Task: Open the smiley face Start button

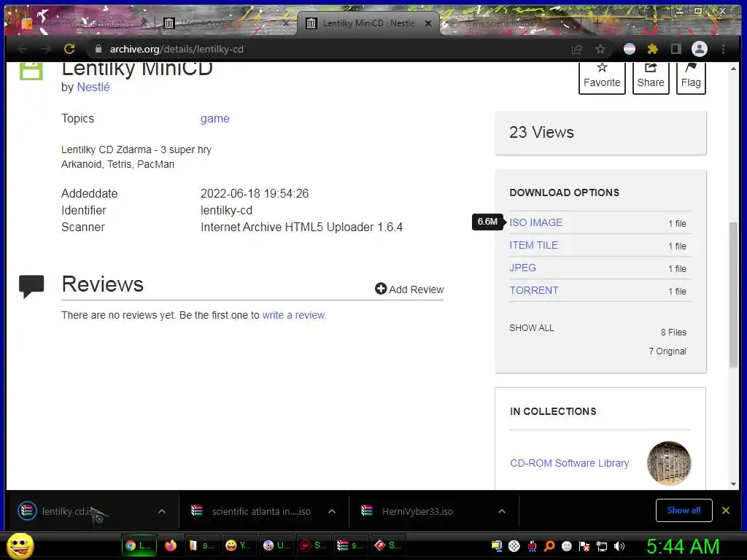Action: point(20,545)
